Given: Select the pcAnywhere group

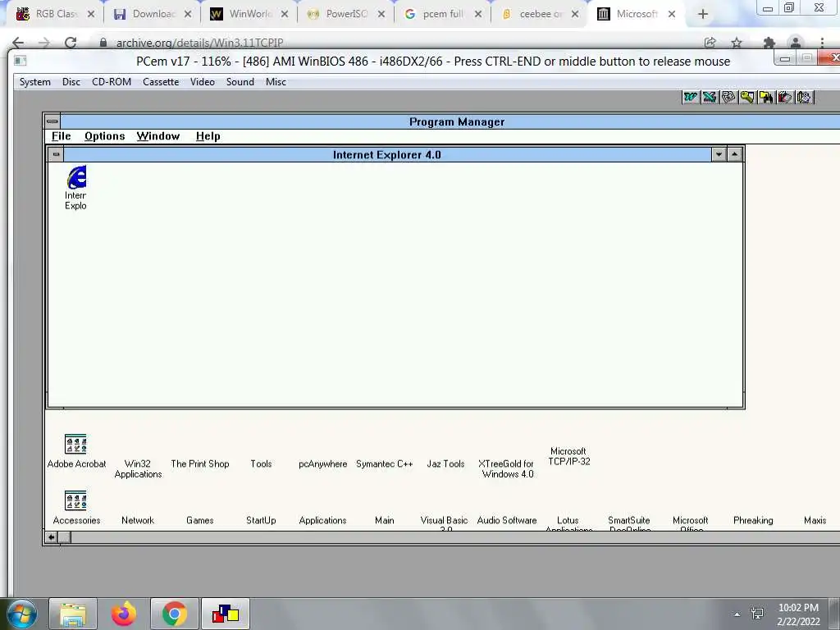Looking at the screenshot, I should (x=322, y=464).
